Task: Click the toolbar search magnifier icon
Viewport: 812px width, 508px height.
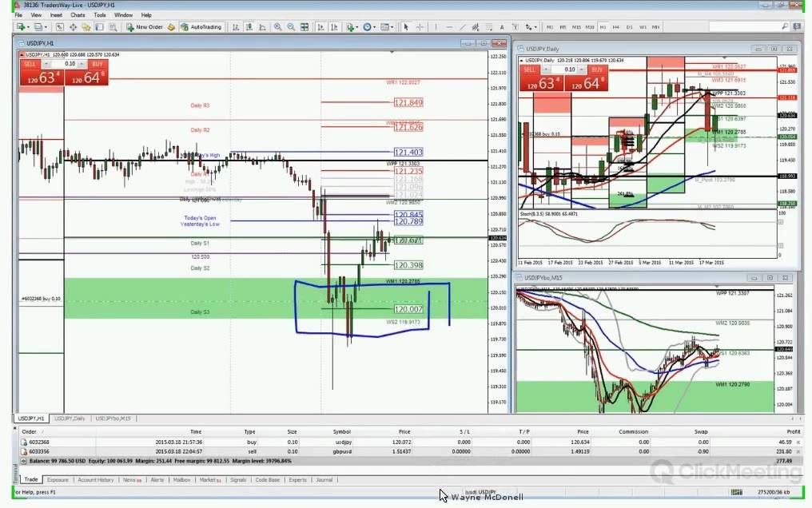Action: click(785, 26)
